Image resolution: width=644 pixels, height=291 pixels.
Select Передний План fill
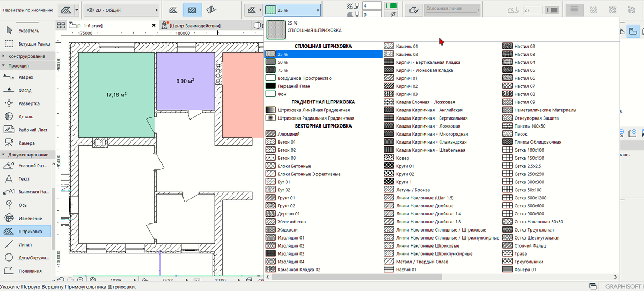coord(323,86)
